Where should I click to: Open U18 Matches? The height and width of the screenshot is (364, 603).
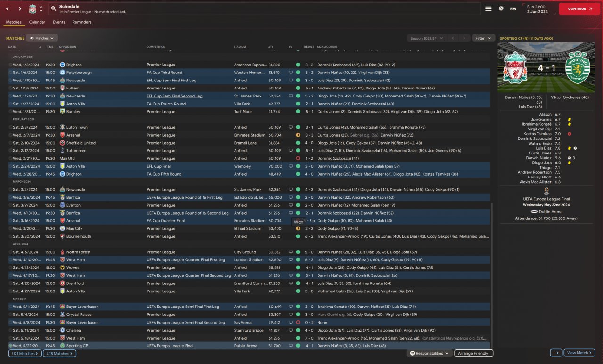pyautogui.click(x=59, y=353)
